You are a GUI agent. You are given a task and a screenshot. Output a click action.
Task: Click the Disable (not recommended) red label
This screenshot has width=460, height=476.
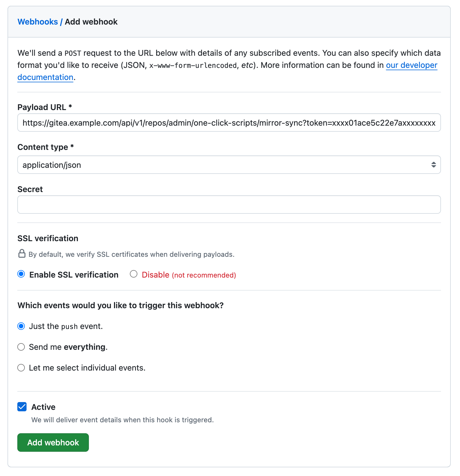tap(189, 275)
